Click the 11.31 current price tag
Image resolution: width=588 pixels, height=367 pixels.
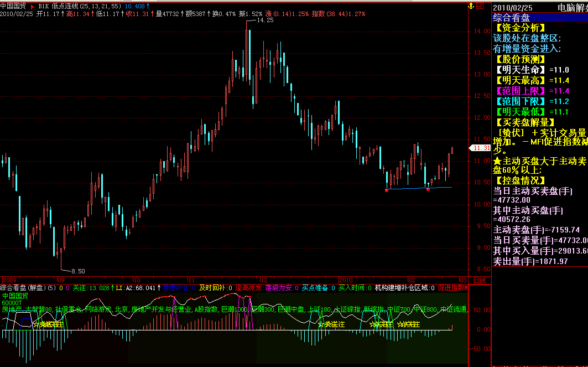pyautogui.click(x=479, y=148)
